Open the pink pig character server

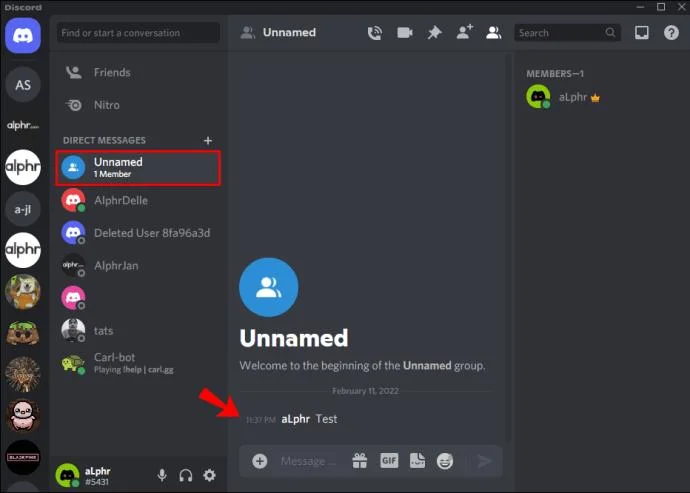[x=23, y=416]
